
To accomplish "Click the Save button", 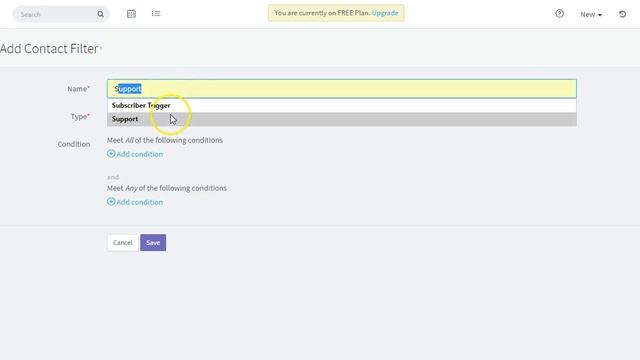I will pyautogui.click(x=153, y=242).
